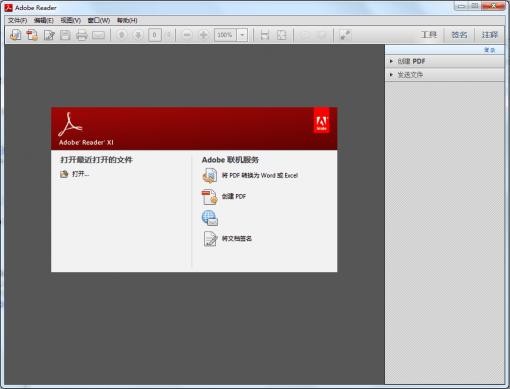Screen dimensions: 510x389
Task: Click the globe and envelope send icon
Action: tap(210, 218)
